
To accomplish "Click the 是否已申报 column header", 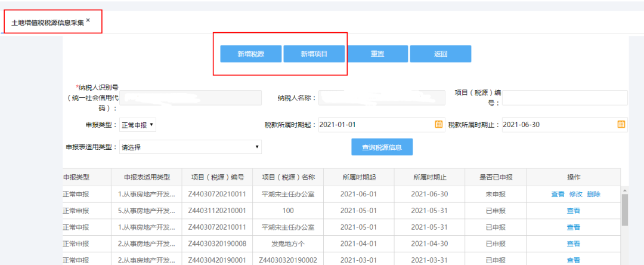I will pyautogui.click(x=496, y=177).
